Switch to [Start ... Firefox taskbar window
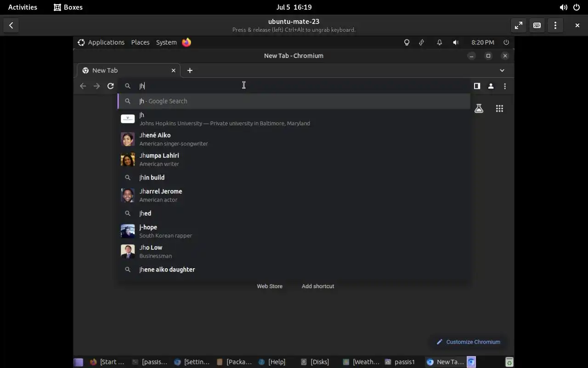The image size is (588, 368). click(107, 362)
